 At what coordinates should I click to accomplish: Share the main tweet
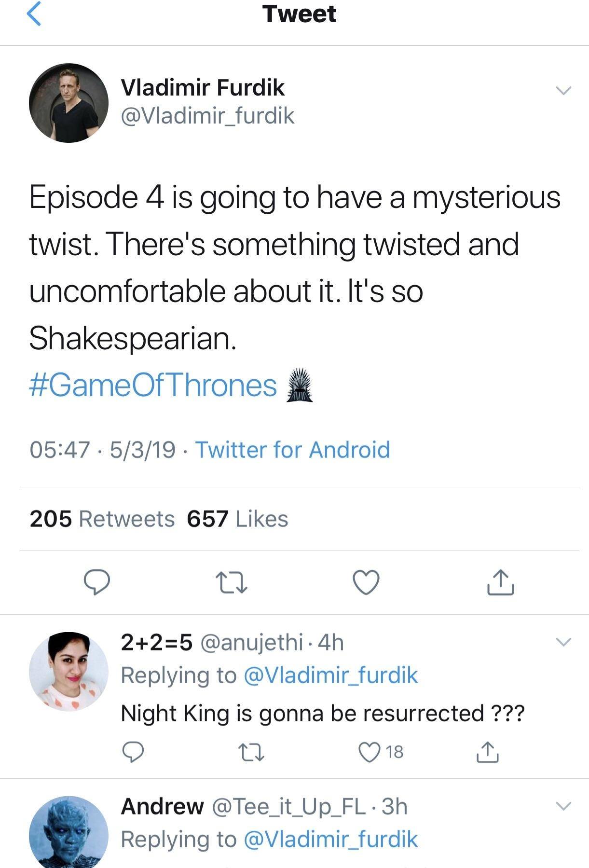click(x=501, y=582)
